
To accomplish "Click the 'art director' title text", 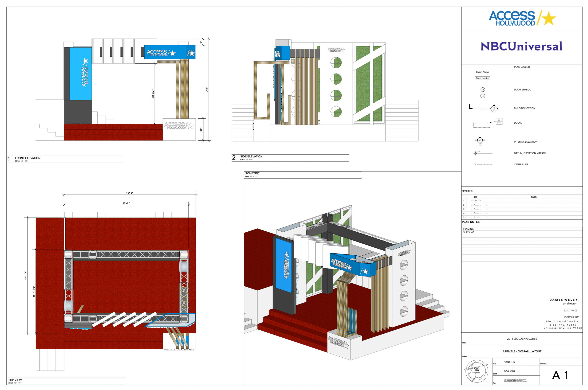I will click(570, 304).
